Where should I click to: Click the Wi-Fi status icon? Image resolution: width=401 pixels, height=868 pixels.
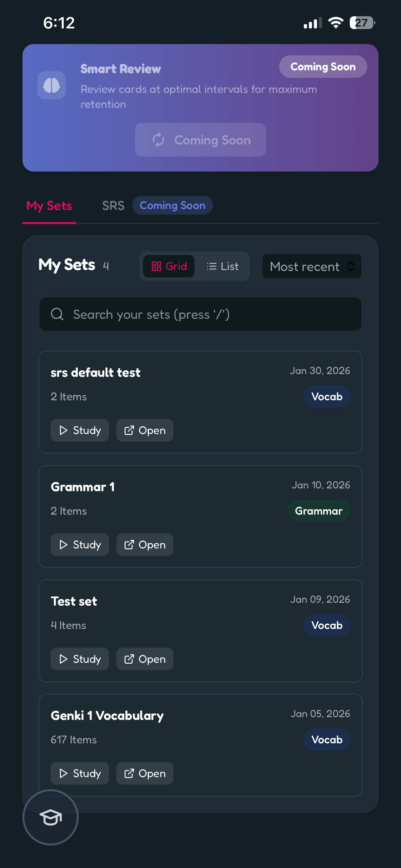[336, 22]
